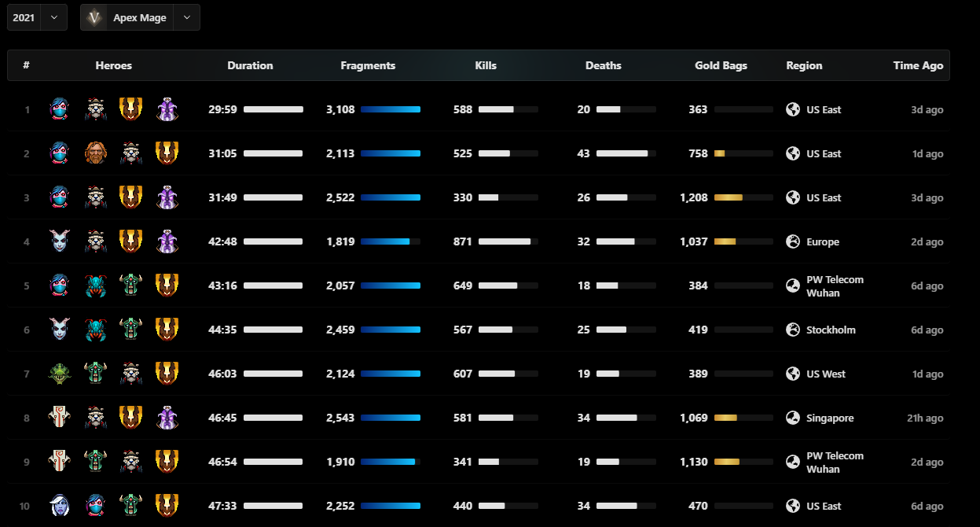Click the Kills bar for 871

508,241
